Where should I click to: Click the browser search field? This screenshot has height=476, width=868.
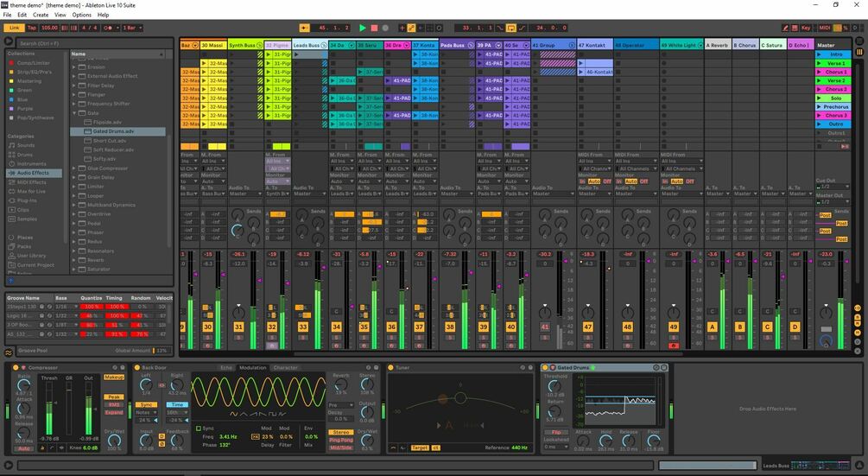pyautogui.click(x=94, y=43)
